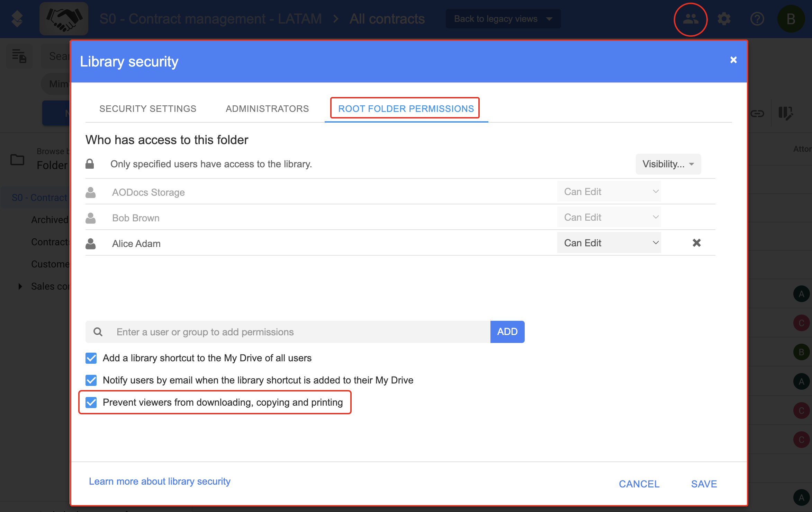The image size is (812, 512).
Task: Click Bob Brown name
Action: (x=136, y=218)
